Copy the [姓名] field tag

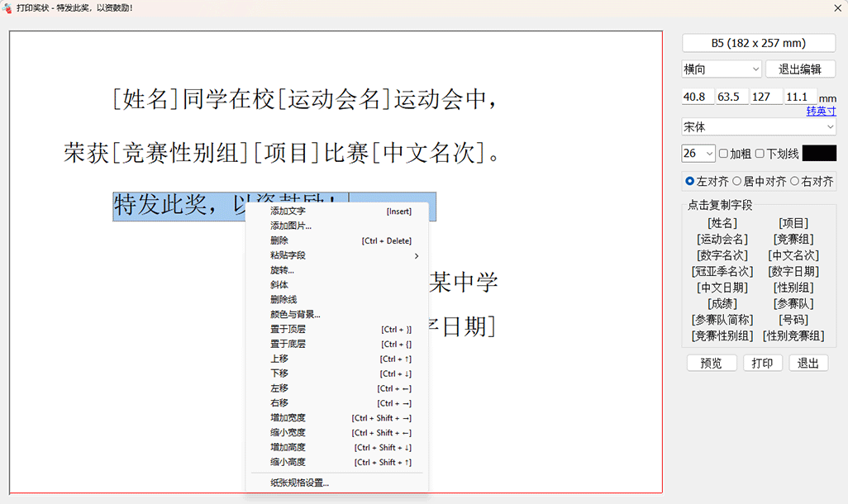pyautogui.click(x=722, y=223)
